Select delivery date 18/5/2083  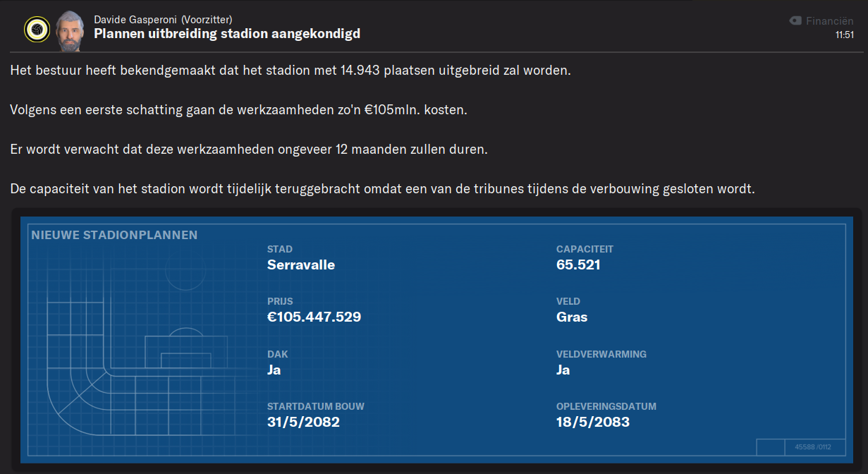point(593,423)
